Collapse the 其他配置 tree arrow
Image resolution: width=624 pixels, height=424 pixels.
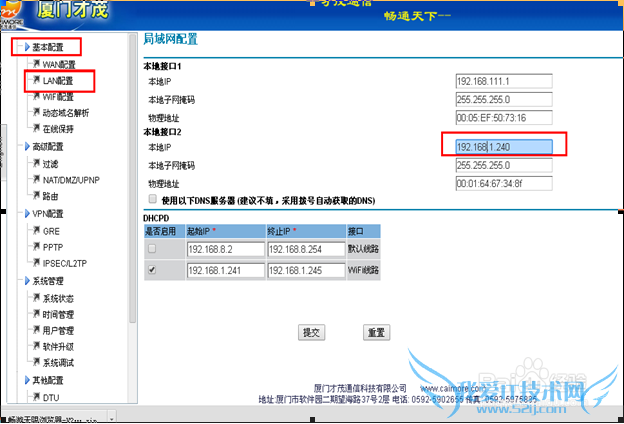(27, 380)
